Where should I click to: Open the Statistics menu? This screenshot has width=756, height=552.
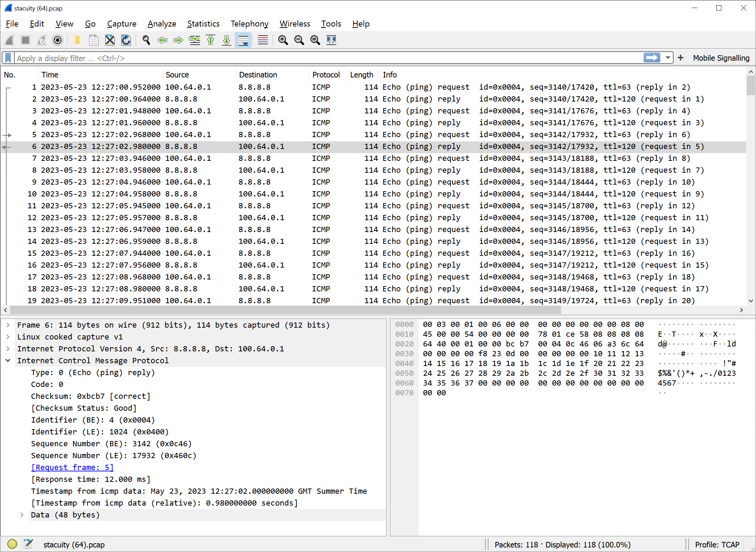(203, 24)
